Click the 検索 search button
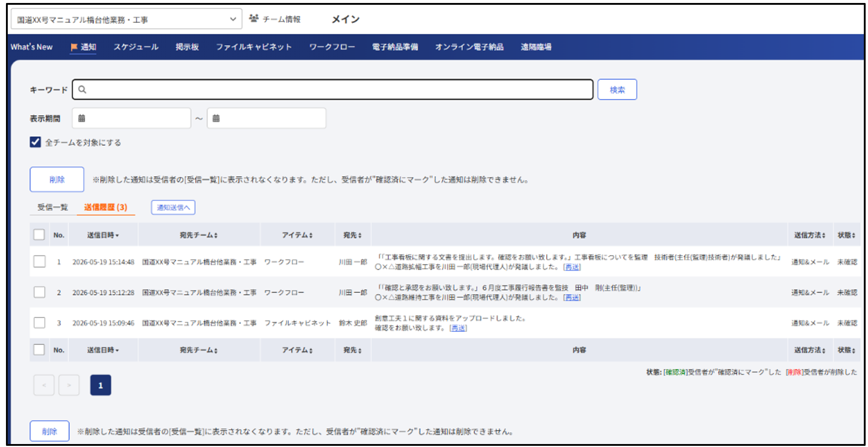The height and width of the screenshot is (447, 868). coord(617,89)
